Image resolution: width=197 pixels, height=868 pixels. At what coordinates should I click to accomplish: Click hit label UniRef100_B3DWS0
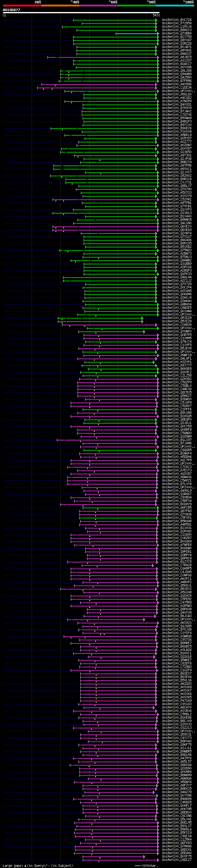pos(177,399)
